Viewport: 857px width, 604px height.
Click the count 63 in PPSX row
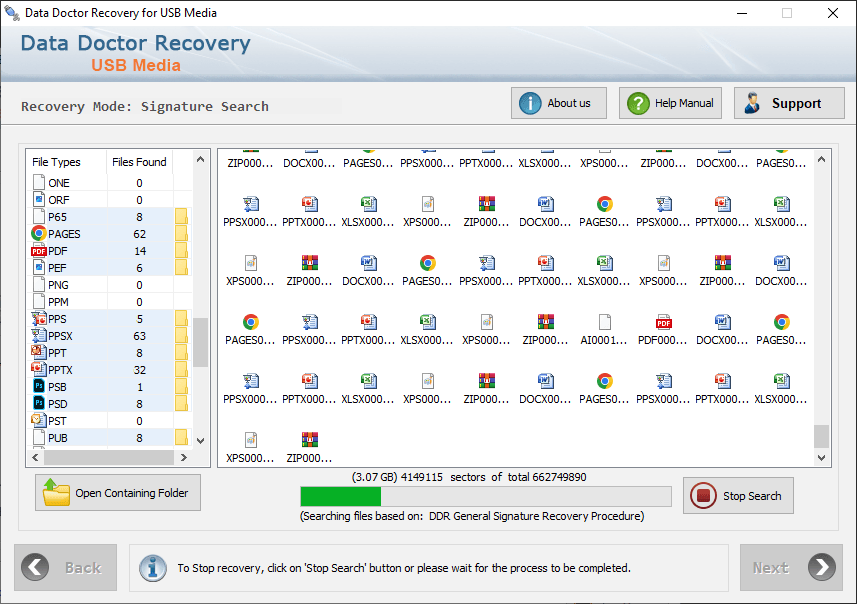point(139,336)
